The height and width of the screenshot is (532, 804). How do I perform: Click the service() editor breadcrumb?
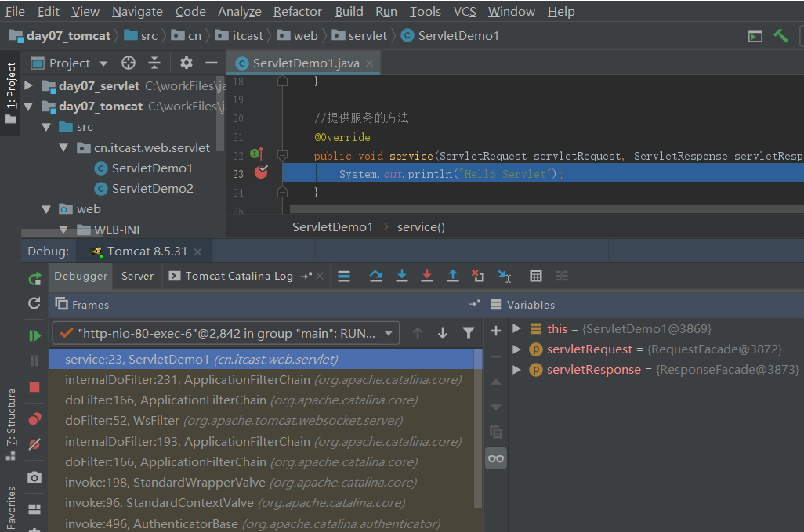(421, 227)
